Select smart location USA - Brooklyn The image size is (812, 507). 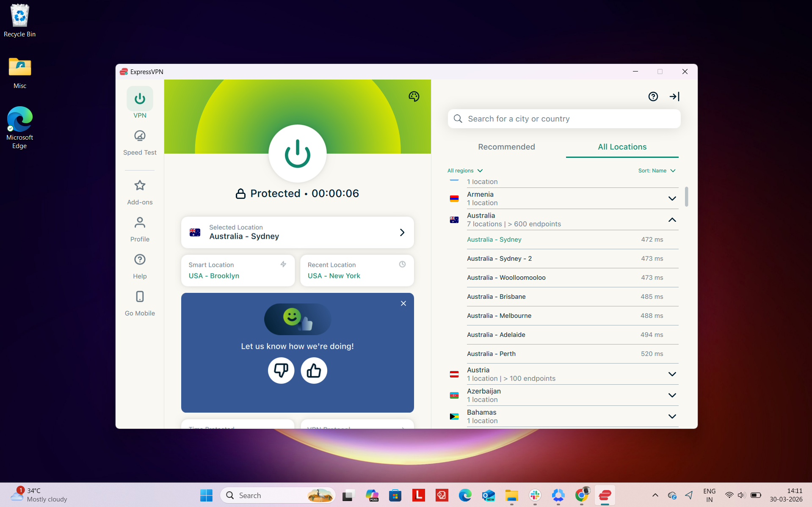238,270
